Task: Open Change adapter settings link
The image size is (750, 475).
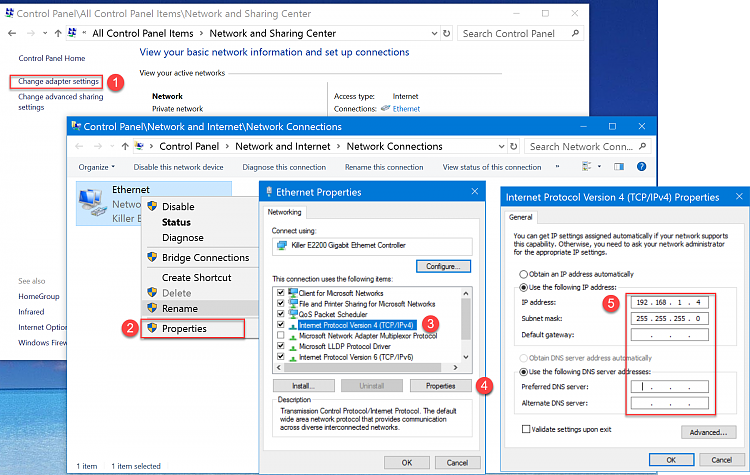Action: pyautogui.click(x=59, y=81)
